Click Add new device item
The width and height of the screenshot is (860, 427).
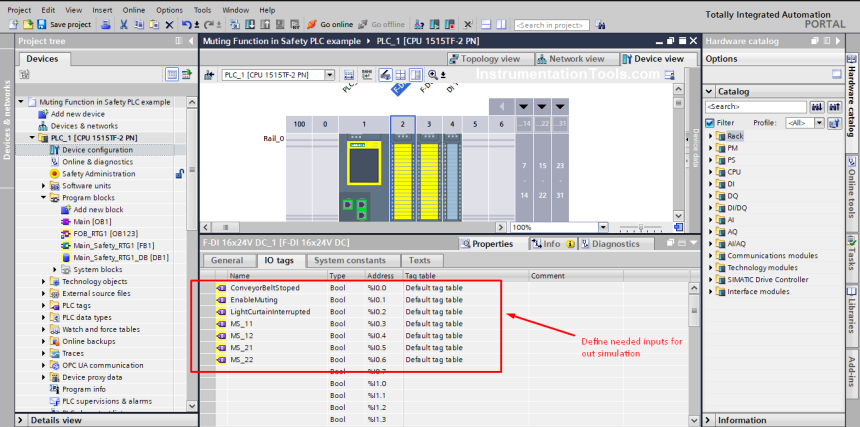(x=77, y=114)
